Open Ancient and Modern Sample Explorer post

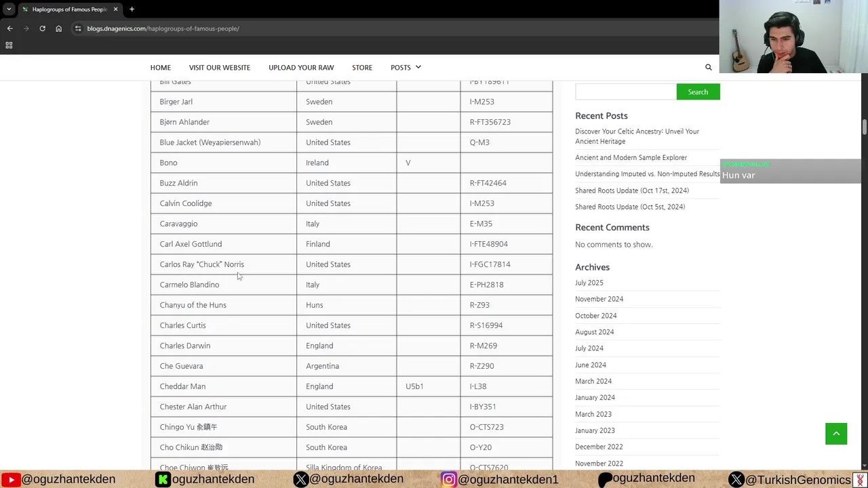coord(631,157)
